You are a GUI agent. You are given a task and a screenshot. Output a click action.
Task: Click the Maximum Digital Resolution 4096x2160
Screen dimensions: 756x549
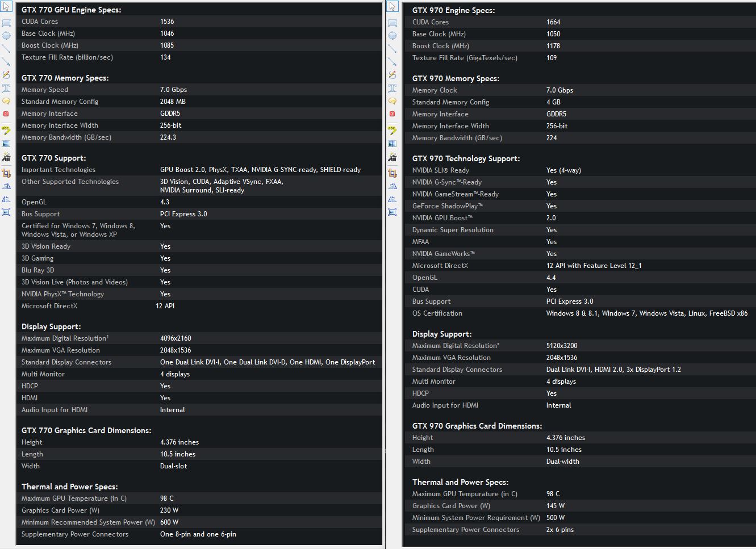tap(176, 338)
